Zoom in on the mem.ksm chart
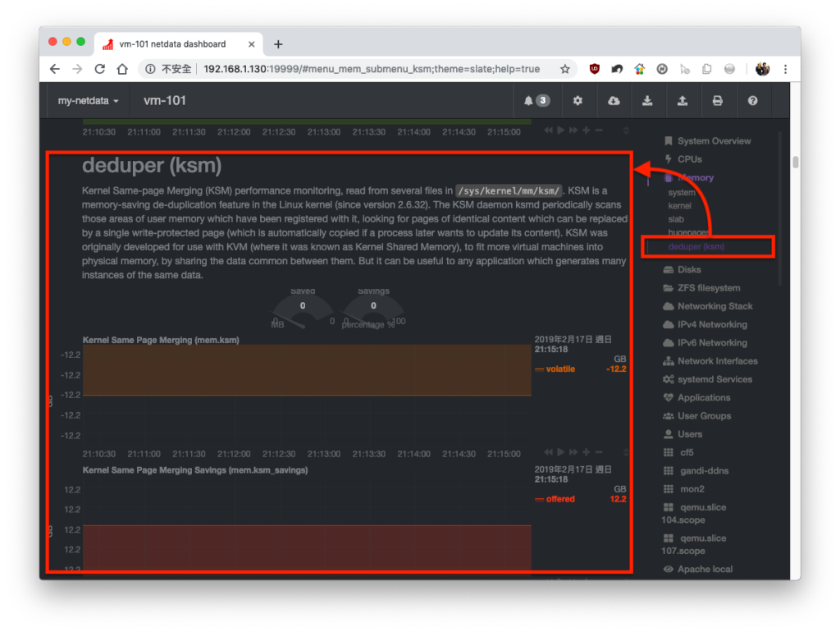 click(586, 452)
